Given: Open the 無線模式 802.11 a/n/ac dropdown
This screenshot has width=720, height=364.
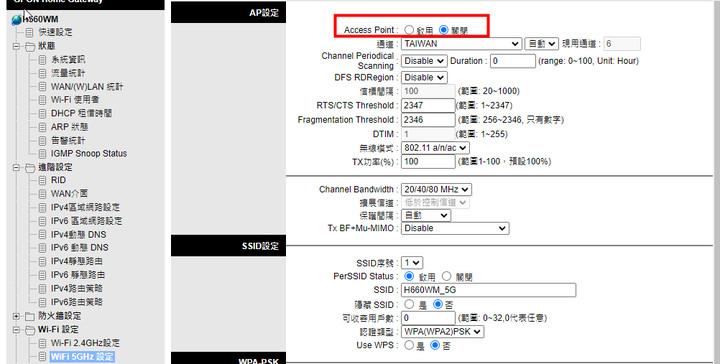Looking at the screenshot, I should [x=435, y=148].
